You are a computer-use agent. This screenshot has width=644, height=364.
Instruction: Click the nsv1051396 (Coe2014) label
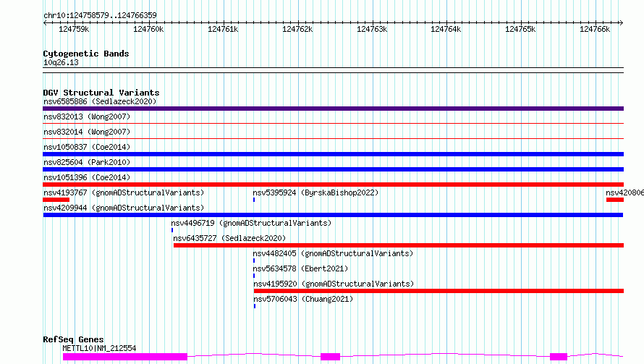tap(87, 177)
